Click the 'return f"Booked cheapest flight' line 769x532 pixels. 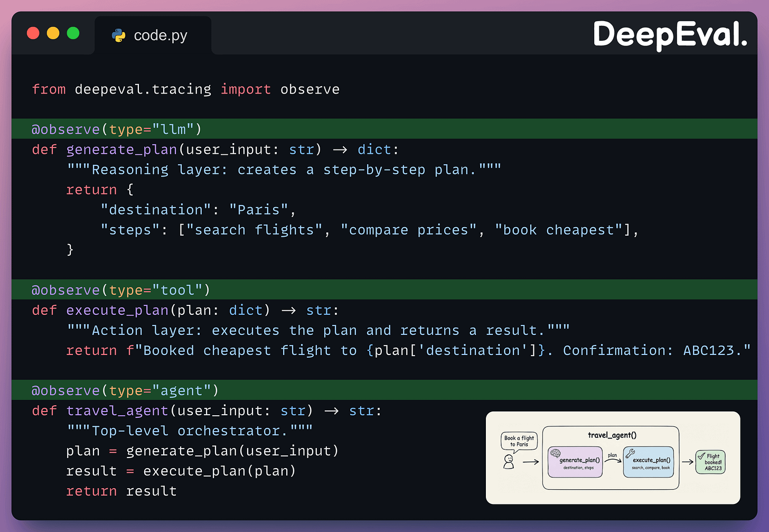click(408, 350)
